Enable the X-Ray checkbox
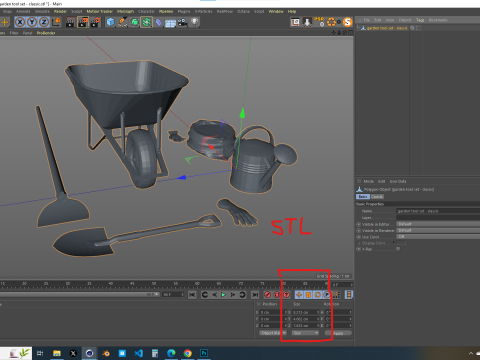Image resolution: width=480 pixels, height=360 pixels. pyautogui.click(x=398, y=249)
